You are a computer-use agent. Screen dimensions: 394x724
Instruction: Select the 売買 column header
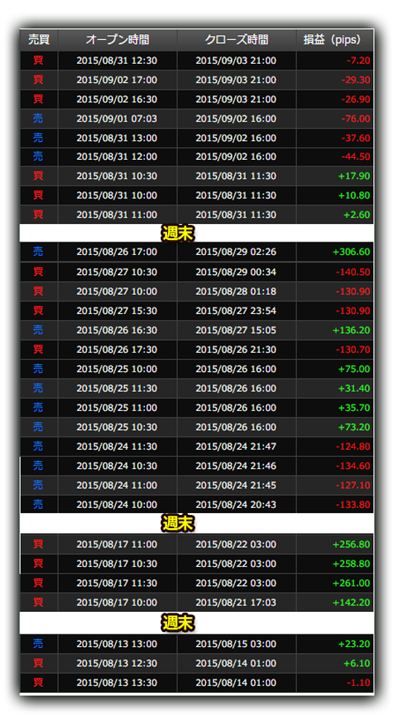pos(38,40)
